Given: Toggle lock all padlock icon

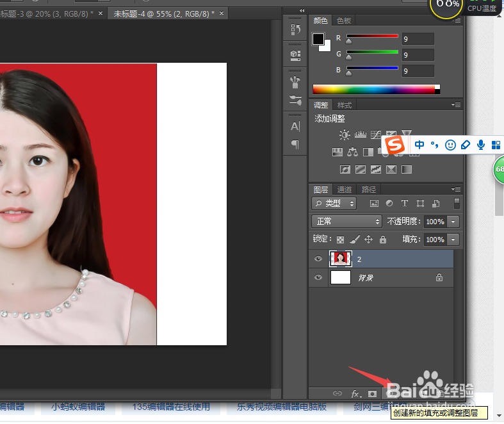Looking at the screenshot, I should pos(383,239).
